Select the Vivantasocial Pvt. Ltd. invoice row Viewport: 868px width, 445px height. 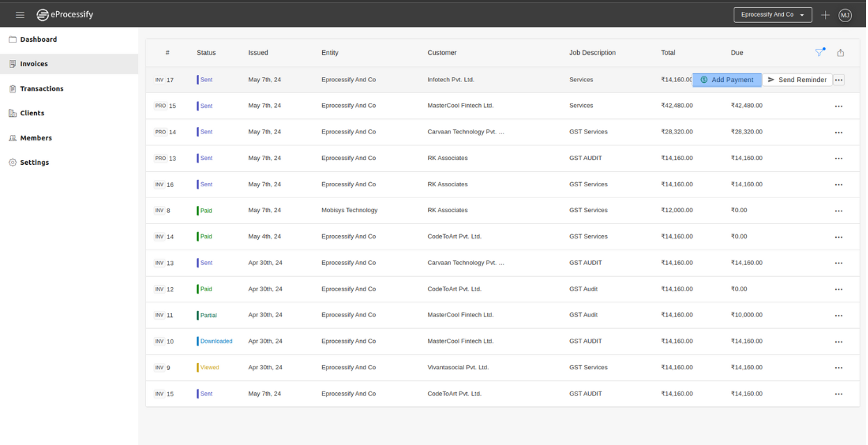tap(457, 368)
